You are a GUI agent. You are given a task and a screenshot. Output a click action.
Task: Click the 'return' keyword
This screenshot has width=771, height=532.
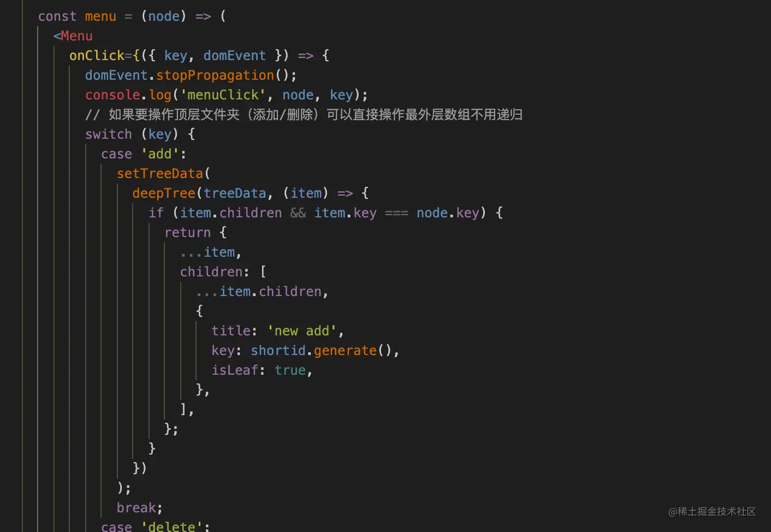tap(187, 233)
